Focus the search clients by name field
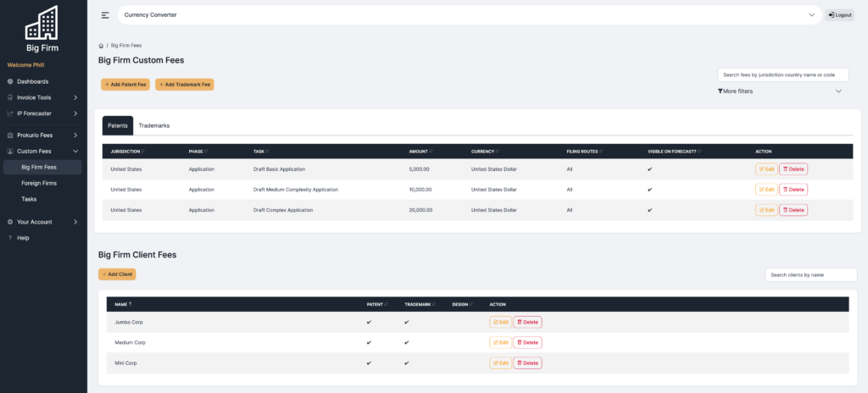Image resolution: width=868 pixels, height=393 pixels. 811,274
